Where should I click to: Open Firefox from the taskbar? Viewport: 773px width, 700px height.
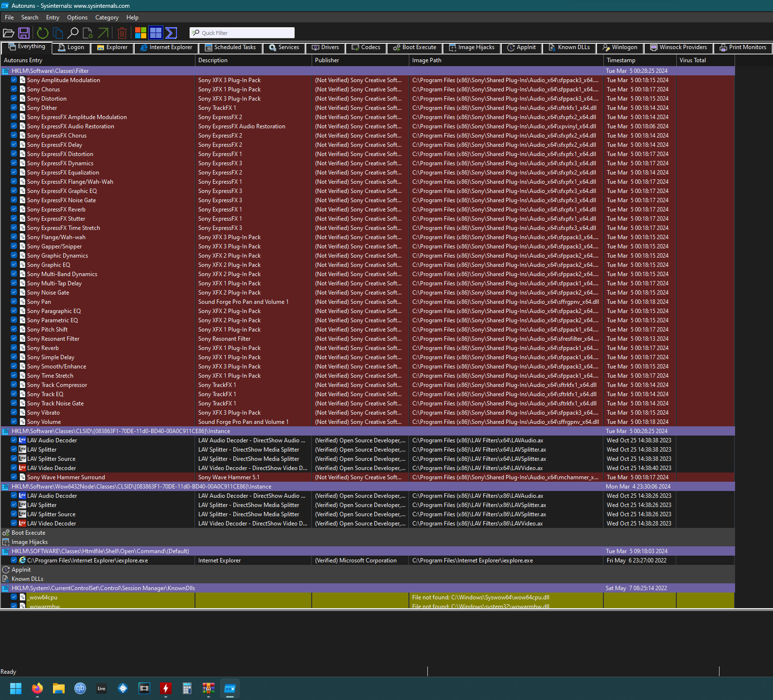pos(37,688)
